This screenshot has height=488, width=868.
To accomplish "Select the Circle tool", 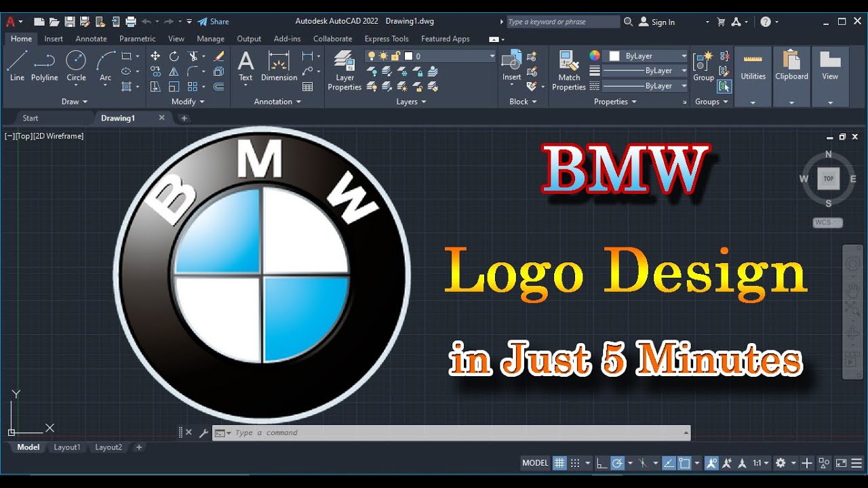I will point(76,66).
